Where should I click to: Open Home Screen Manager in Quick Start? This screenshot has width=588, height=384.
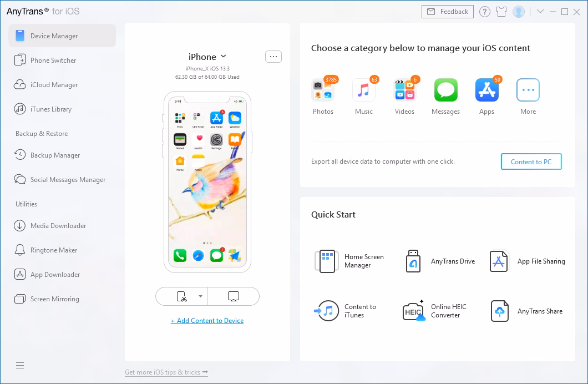click(327, 261)
